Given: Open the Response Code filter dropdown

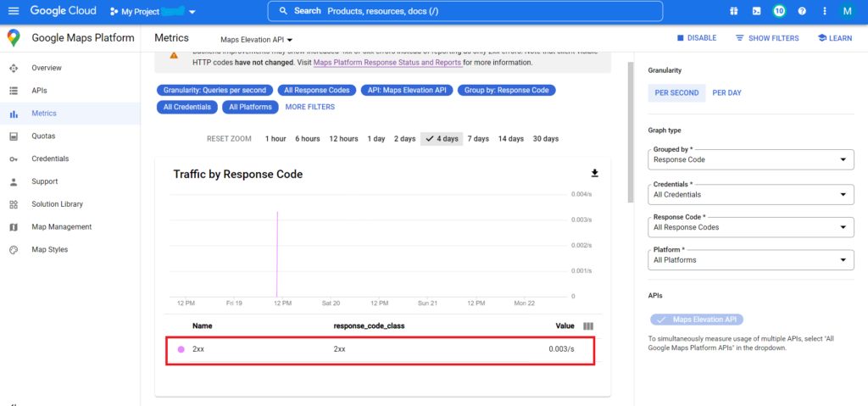Looking at the screenshot, I should (751, 227).
